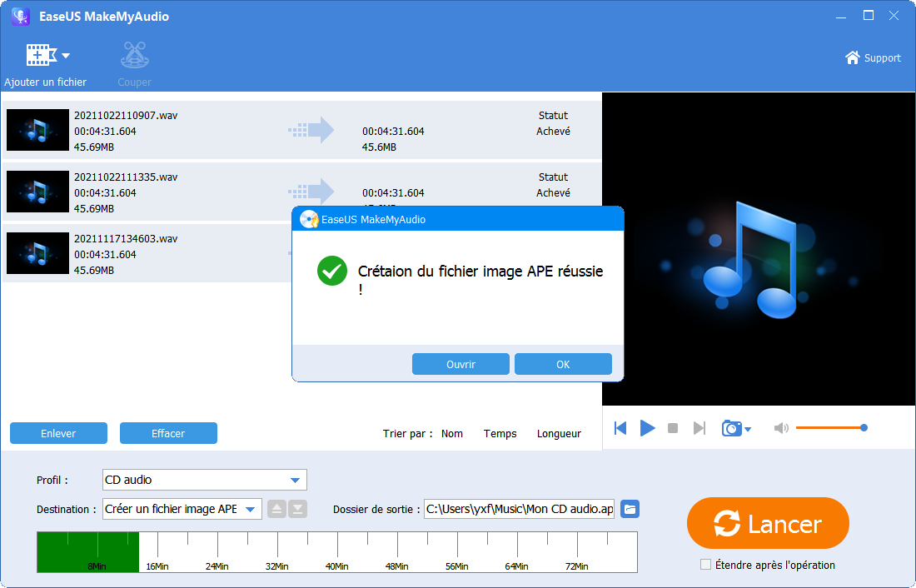Browse output folder with folder icon
Viewport: 916px width, 588px height.
[x=630, y=509]
